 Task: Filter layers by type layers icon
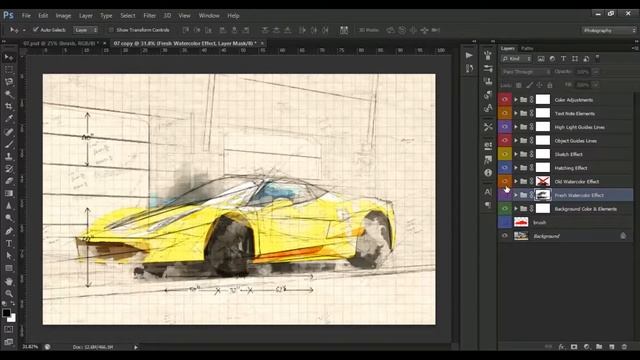click(563, 59)
